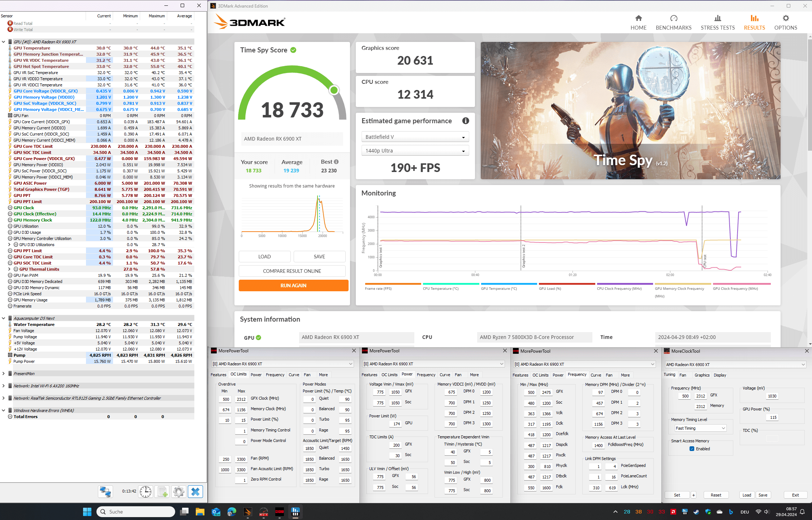
Task: Switch to Curve tab in second MorePowerTool
Action: tap(445, 375)
